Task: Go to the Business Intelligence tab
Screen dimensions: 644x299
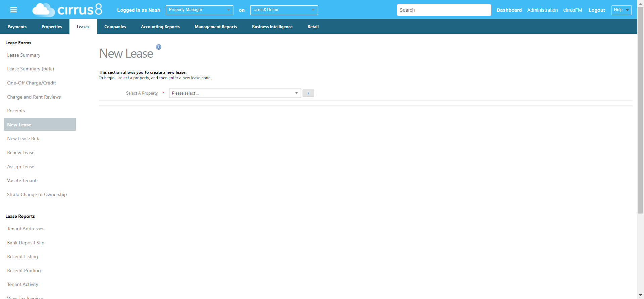Action: (x=272, y=27)
